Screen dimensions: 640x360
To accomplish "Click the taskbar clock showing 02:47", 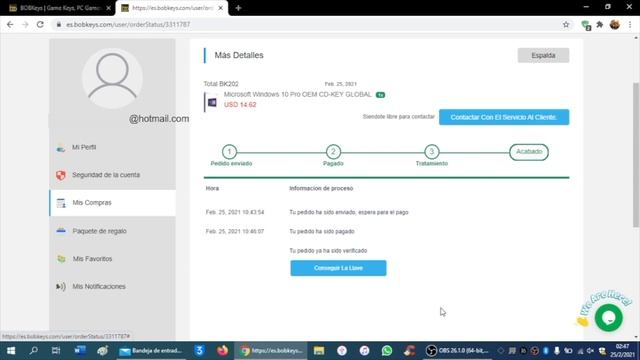I will (x=622, y=350).
